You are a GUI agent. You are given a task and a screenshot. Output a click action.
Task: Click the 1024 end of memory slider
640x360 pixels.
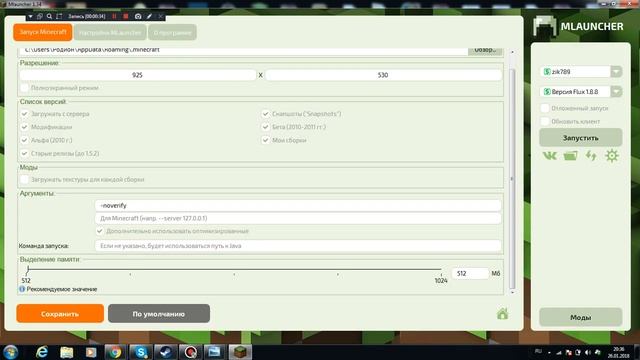coord(441,280)
